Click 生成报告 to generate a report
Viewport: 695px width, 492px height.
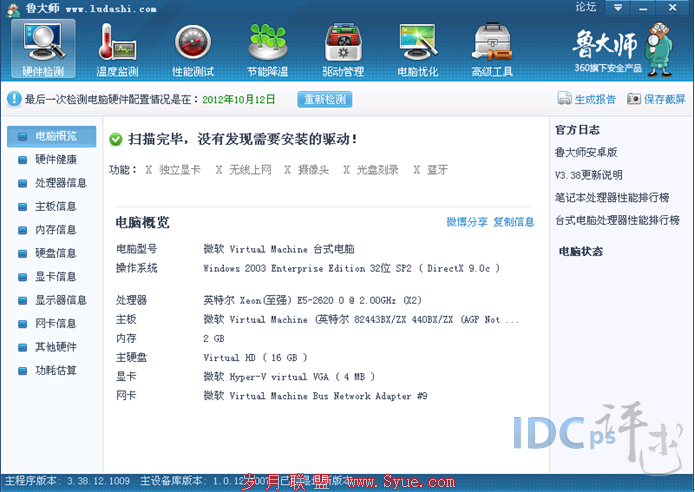click(x=586, y=99)
